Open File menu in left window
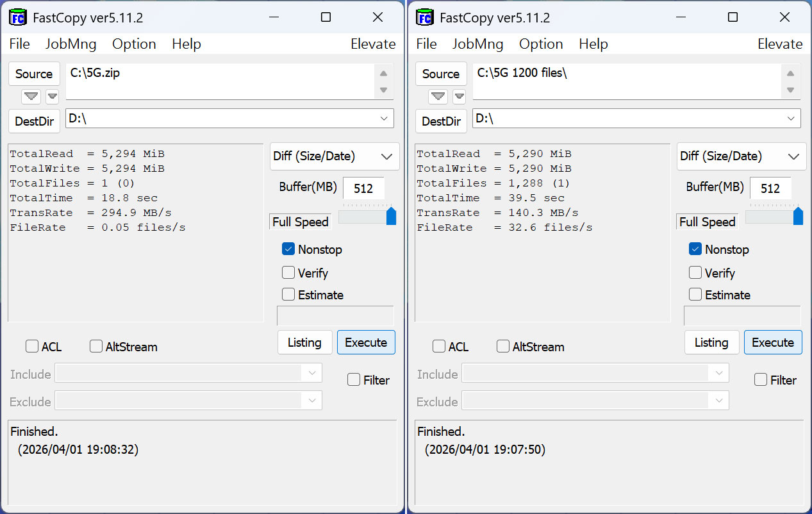 pos(20,44)
